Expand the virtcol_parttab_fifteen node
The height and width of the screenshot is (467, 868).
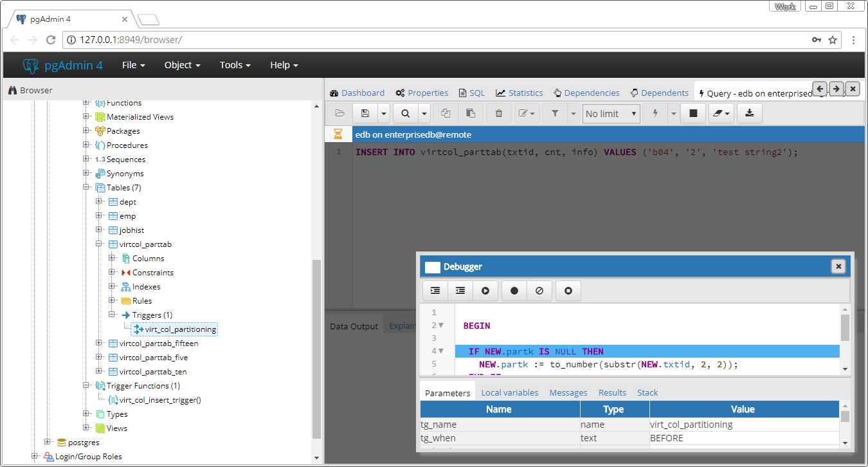[99, 343]
